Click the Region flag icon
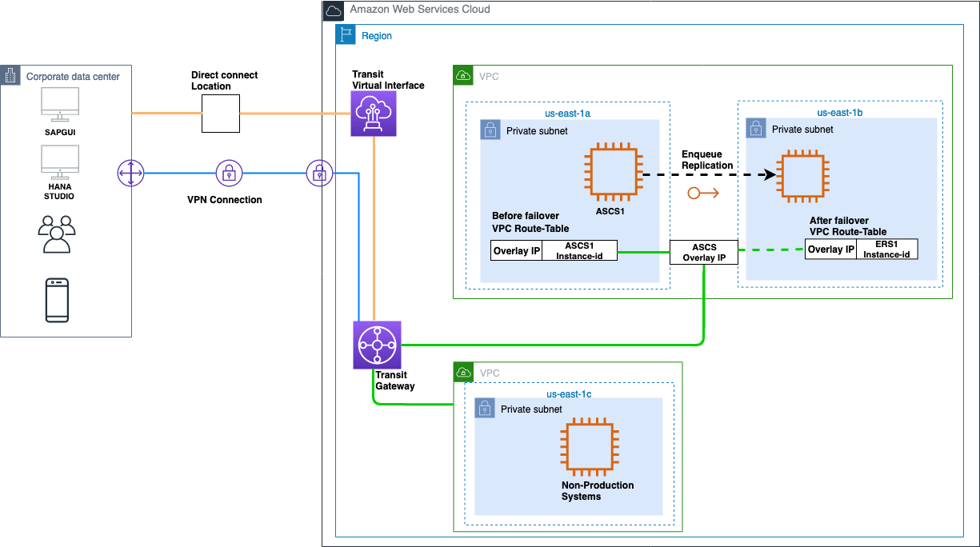 click(346, 35)
